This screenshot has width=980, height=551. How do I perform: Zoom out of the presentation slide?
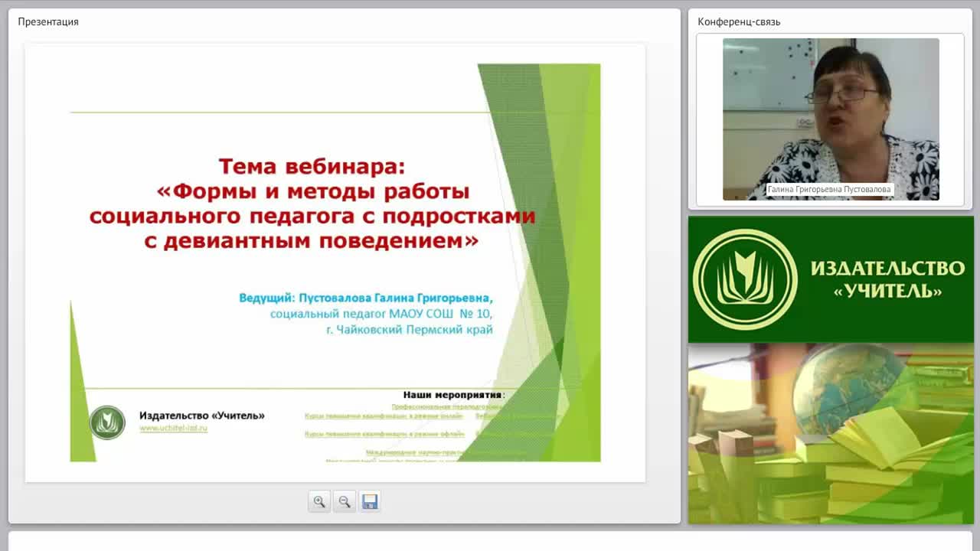coord(345,502)
